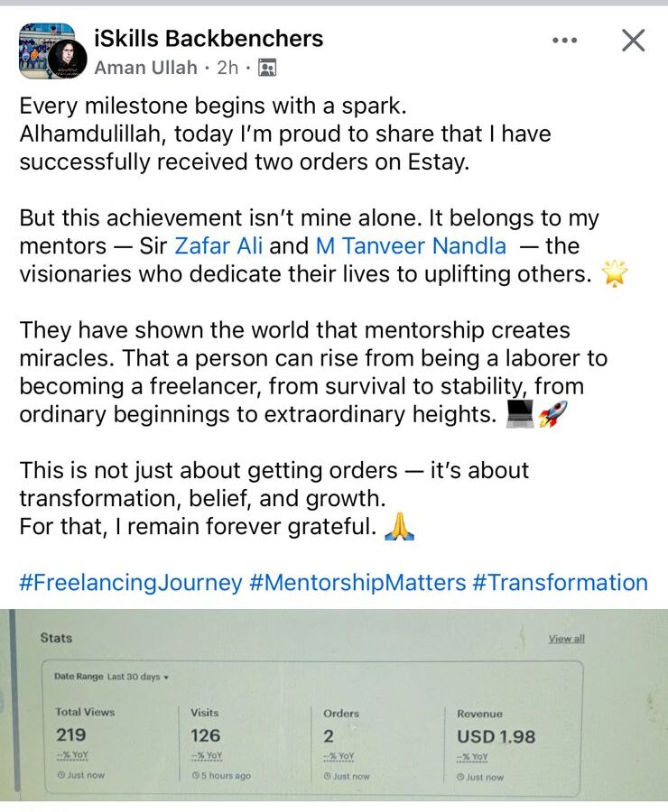This screenshot has height=812, width=668.
Task: Click the clock icon under Visits
Action: 195,776
